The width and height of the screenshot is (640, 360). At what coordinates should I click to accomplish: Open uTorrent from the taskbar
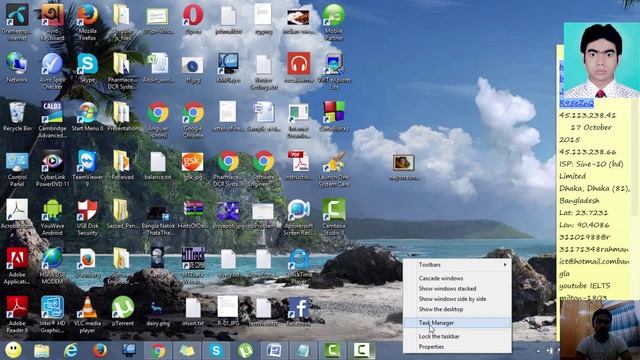pos(245,350)
